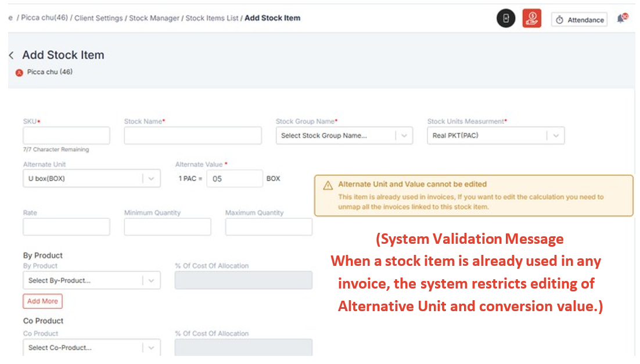Image resolution: width=640 pixels, height=364 pixels.
Task: Expand the Select By-Product dropdown
Action: click(92, 280)
